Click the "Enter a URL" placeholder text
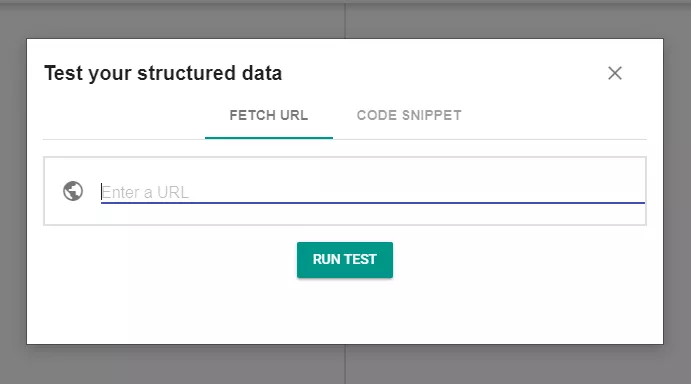This screenshot has height=384, width=691. (145, 192)
